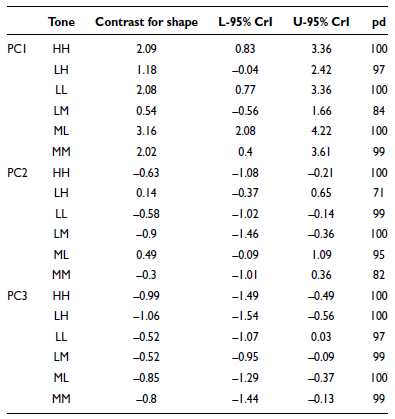Select the pd column header
The image size is (395, 419).
coord(379,22)
